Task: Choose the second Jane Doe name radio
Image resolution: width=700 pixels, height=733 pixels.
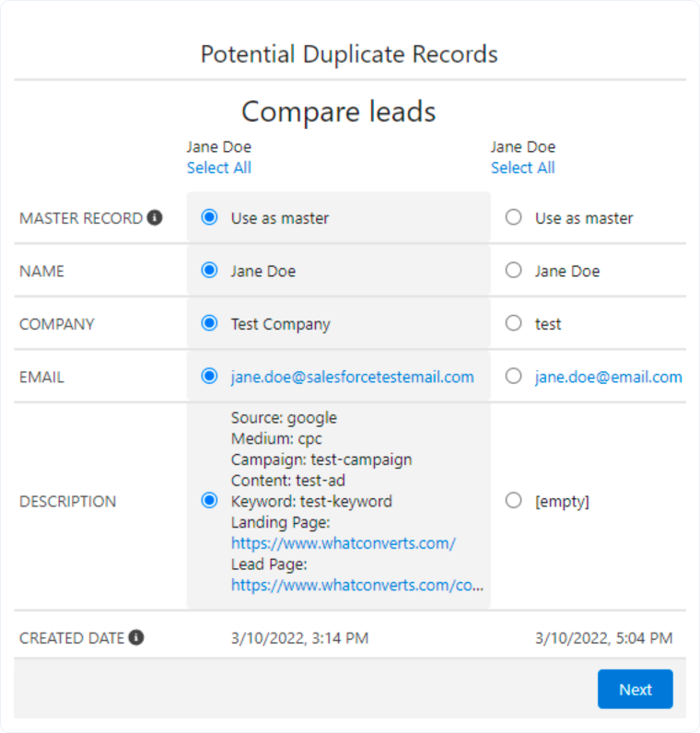Action: 513,270
